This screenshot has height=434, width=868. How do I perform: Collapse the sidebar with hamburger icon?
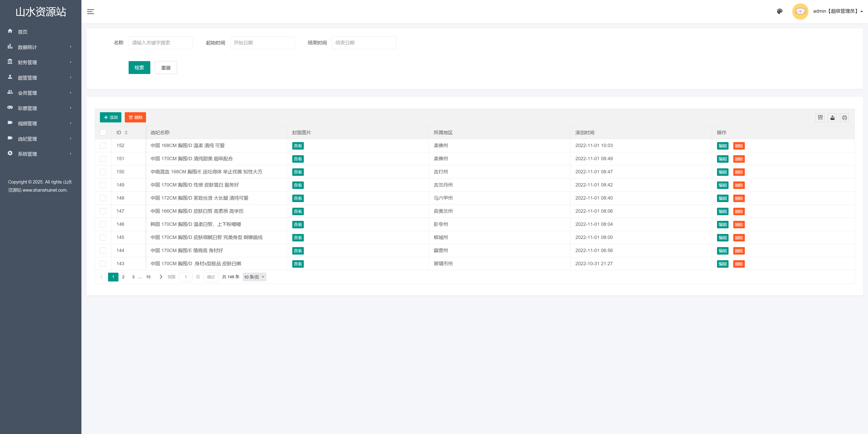pos(90,12)
